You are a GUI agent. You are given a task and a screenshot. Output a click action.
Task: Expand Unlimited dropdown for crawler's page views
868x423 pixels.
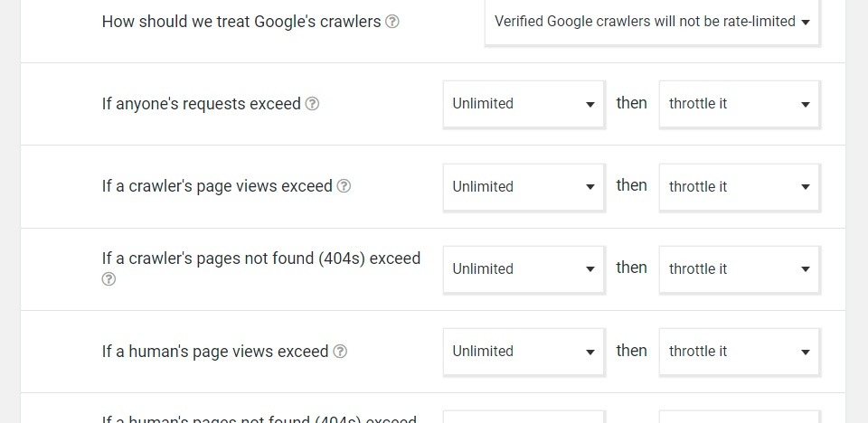click(x=524, y=187)
